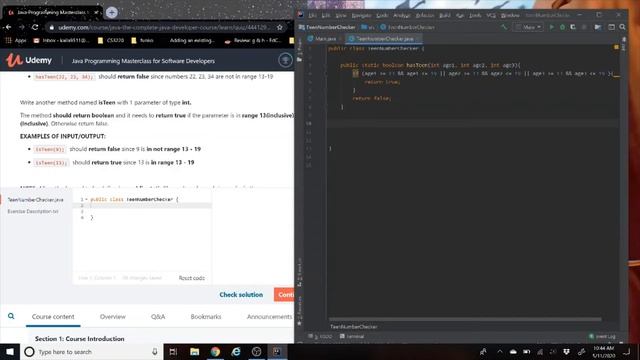The image size is (640, 360).
Task: Click the Java Programming Masterclass course title
Action: click(x=143, y=61)
